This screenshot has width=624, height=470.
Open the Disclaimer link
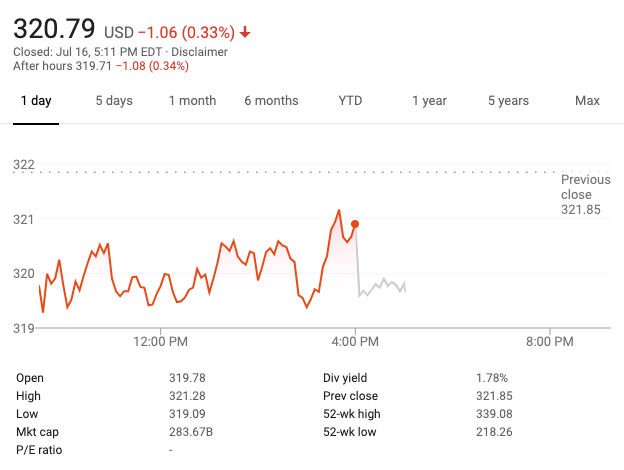[x=199, y=52]
